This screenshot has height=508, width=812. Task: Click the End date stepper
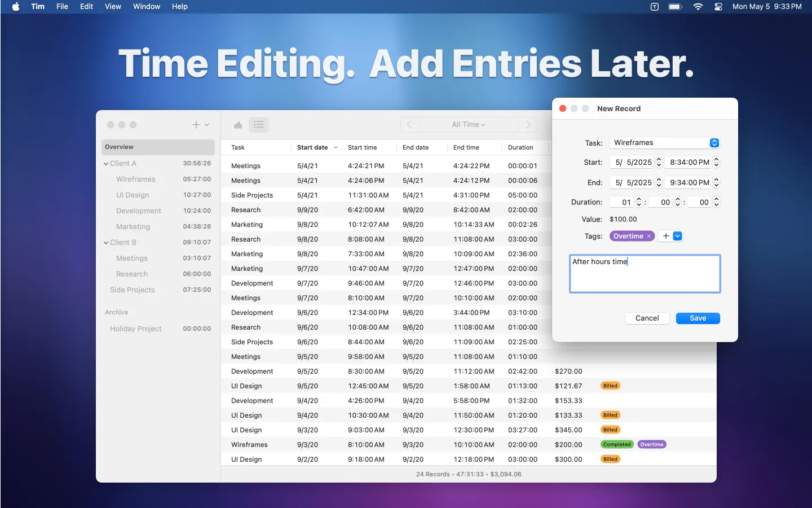tap(659, 182)
